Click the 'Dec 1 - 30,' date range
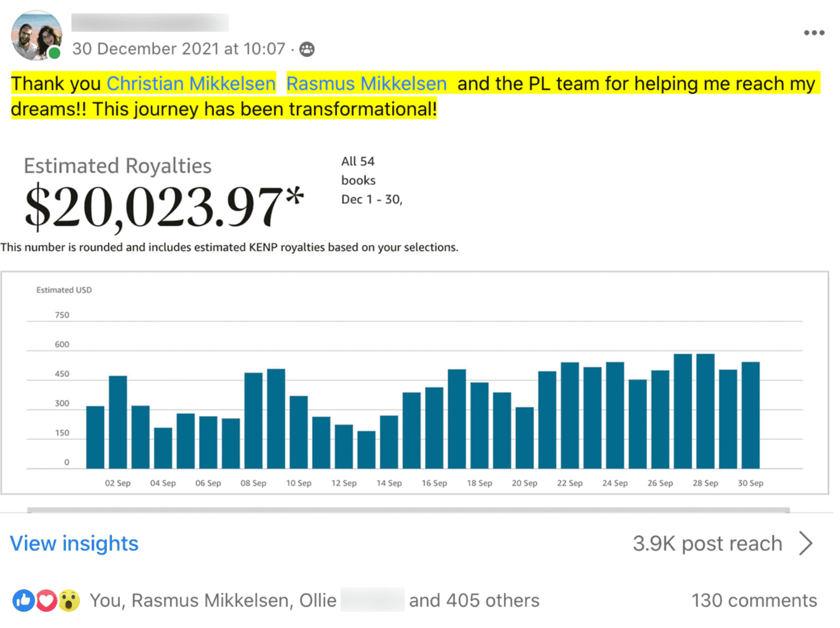 pos(372,199)
